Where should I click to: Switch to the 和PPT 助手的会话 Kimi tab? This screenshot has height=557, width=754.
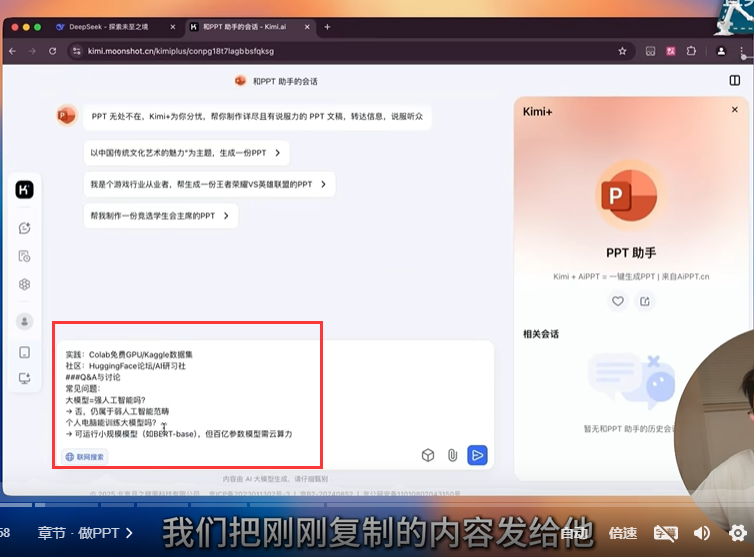[244, 27]
